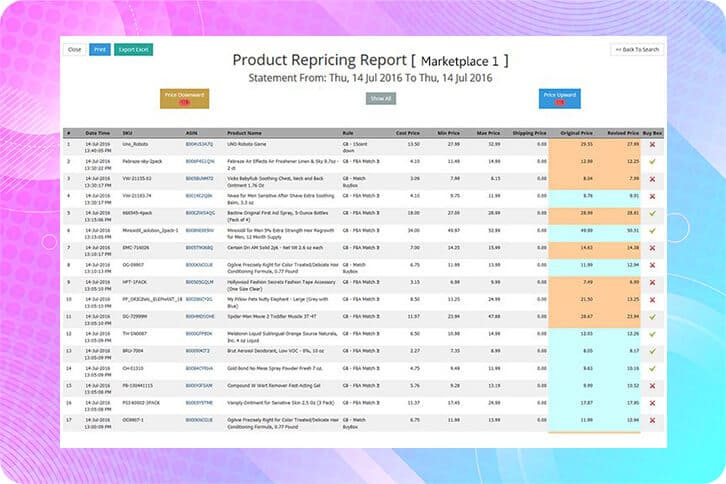Click the Export Excel button
Image resolution: width=726 pixels, height=484 pixels.
point(133,50)
